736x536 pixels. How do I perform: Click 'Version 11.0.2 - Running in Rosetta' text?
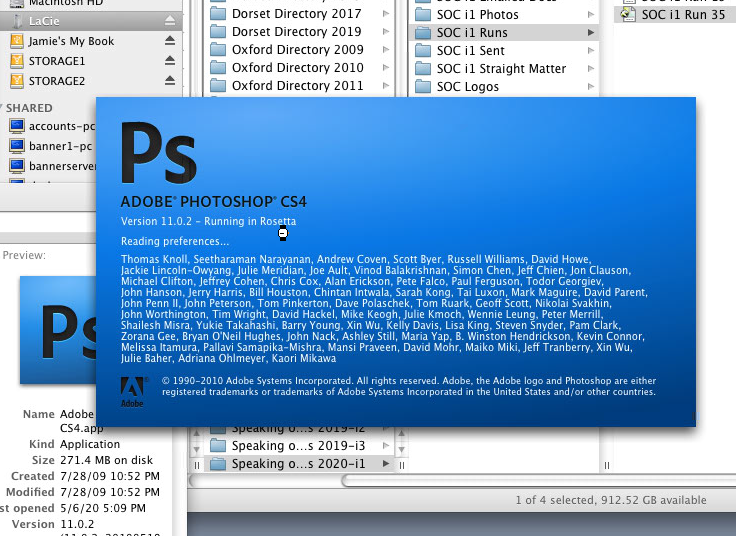[x=208, y=221]
